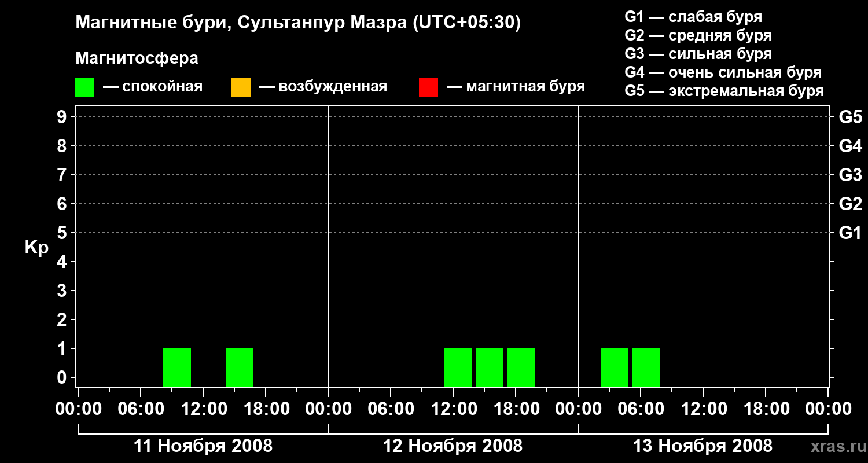Click the 18:00 time label for 12 Ноября
Screen dimensions: 868x463
[x=516, y=409]
